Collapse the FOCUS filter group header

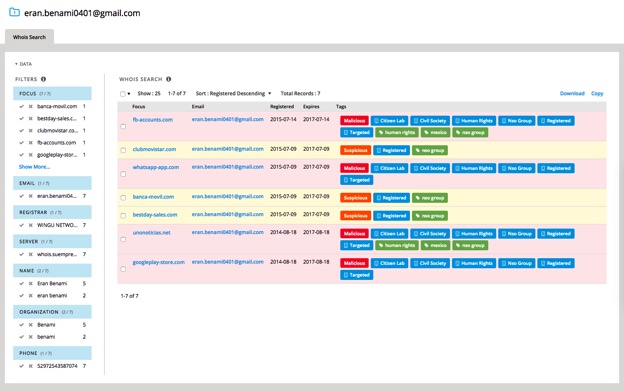tap(52, 93)
